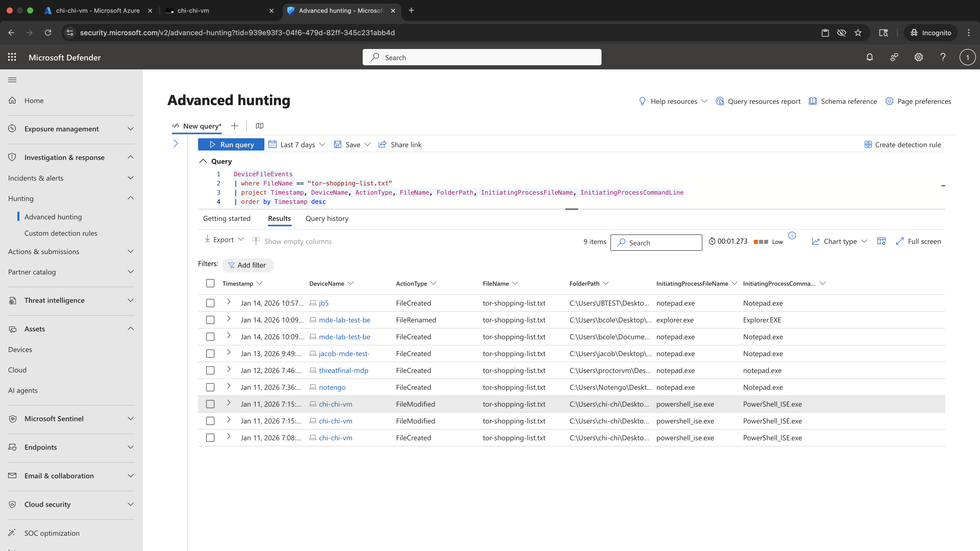Viewport: 980px width, 551px height.
Task: Click the browser address bar URL
Action: 237,33
